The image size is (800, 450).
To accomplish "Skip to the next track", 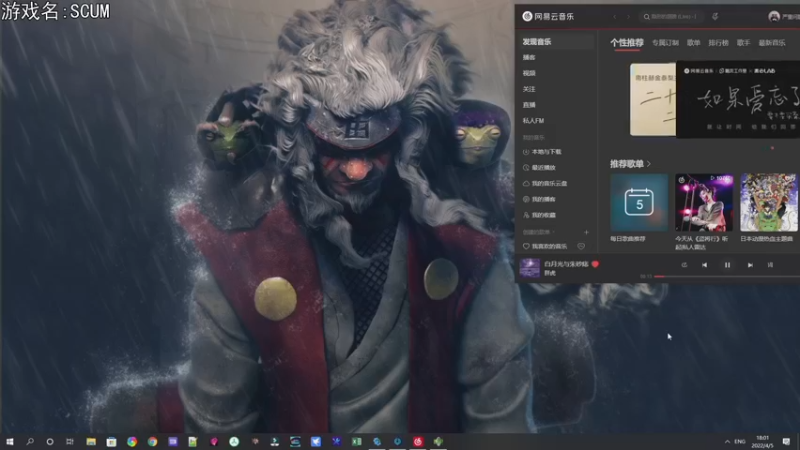I will point(750,265).
